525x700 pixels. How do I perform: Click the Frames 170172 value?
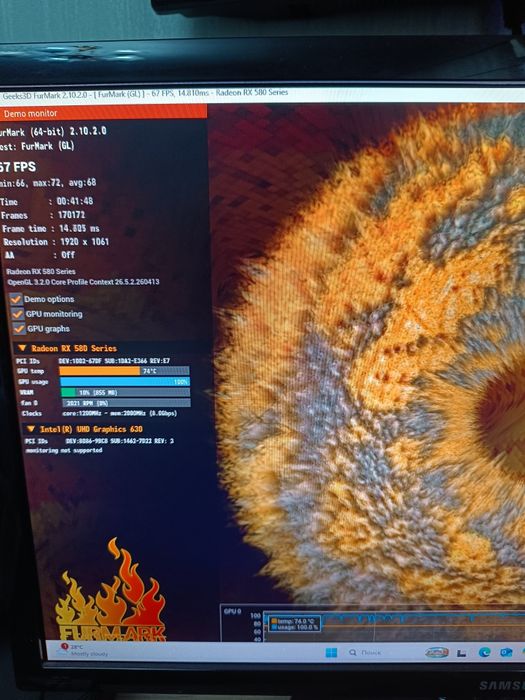(x=71, y=215)
